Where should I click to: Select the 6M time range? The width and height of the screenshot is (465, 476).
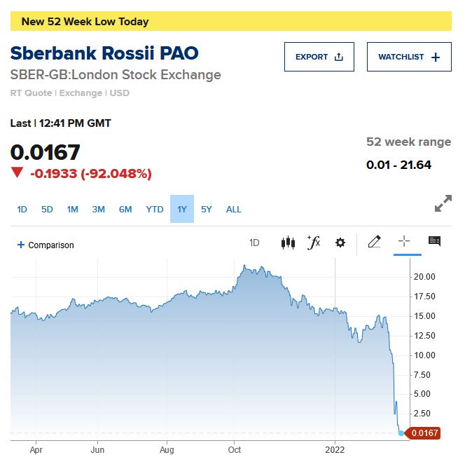(x=125, y=209)
